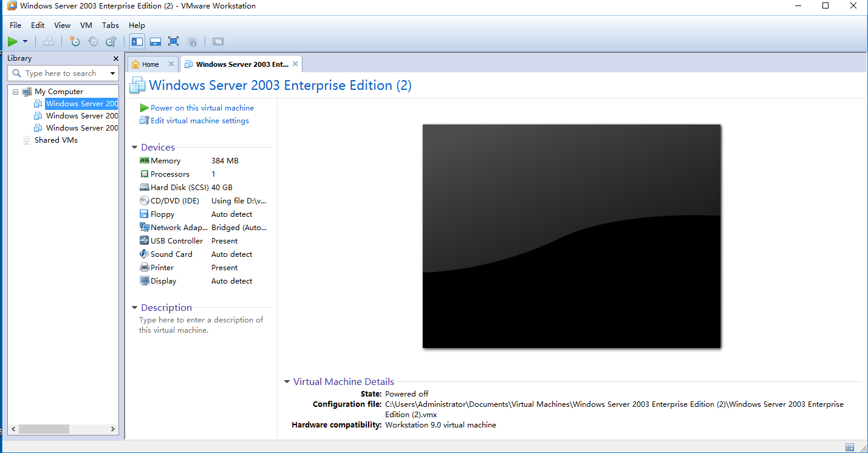
Task: Click Send Ctrl+Alt+Del toolbar icon
Action: tap(49, 41)
